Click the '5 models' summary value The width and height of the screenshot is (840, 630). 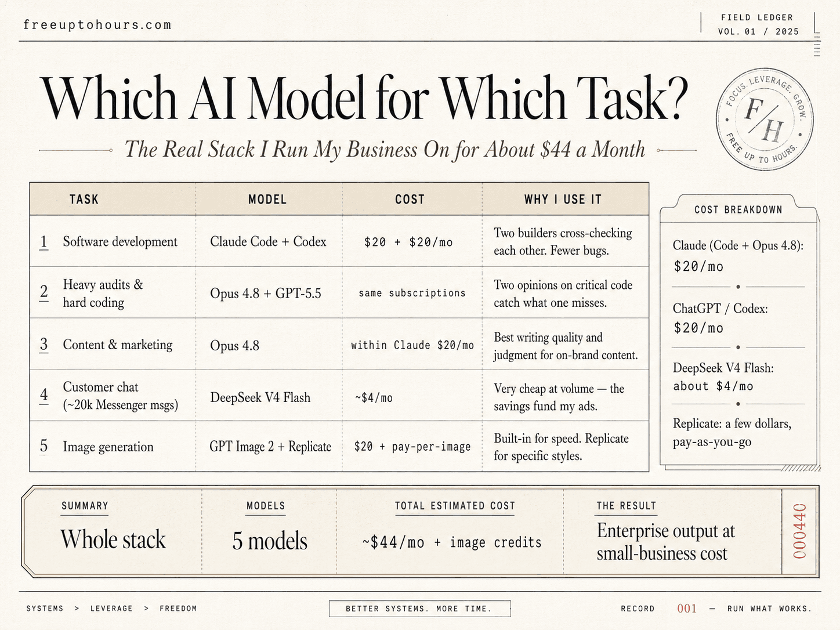(270, 541)
